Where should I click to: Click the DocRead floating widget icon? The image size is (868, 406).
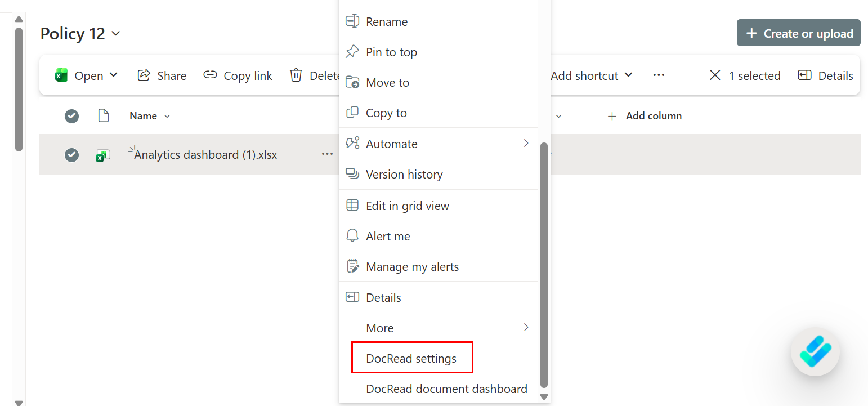tap(815, 352)
